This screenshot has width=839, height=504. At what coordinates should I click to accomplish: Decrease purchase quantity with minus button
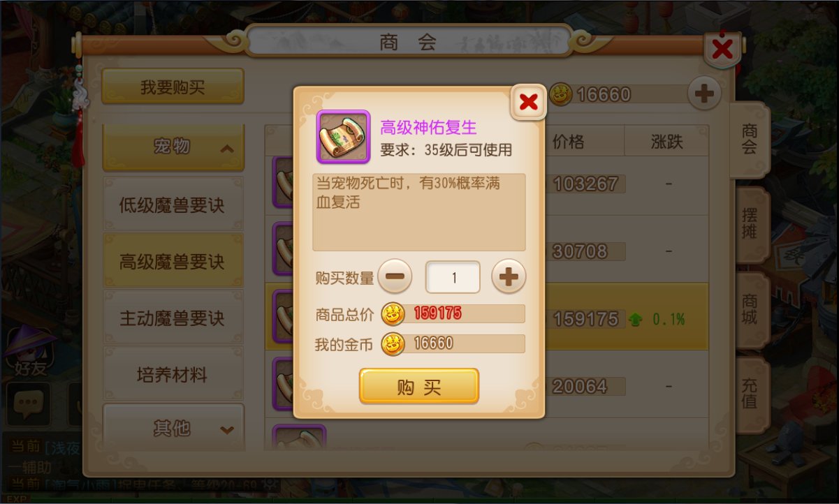[x=395, y=277]
